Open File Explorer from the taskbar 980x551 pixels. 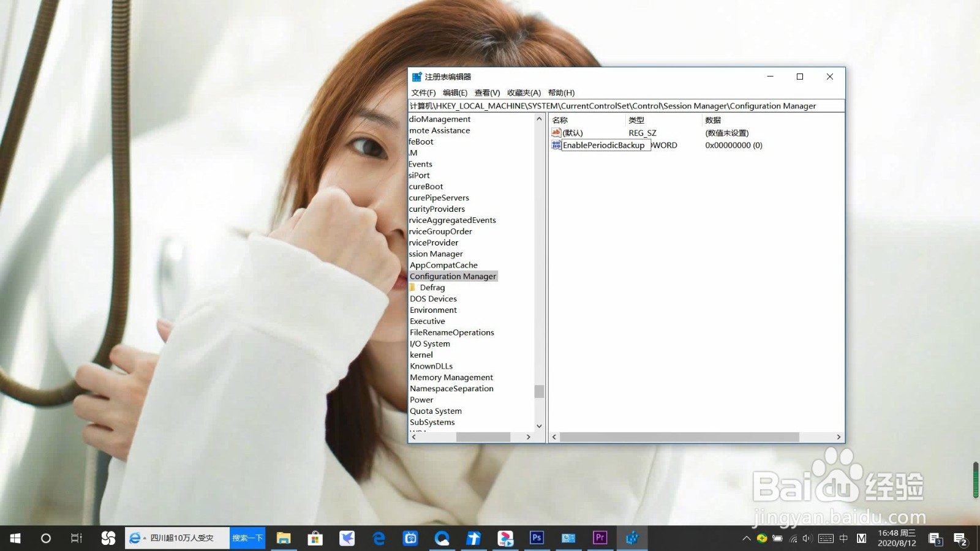click(284, 538)
